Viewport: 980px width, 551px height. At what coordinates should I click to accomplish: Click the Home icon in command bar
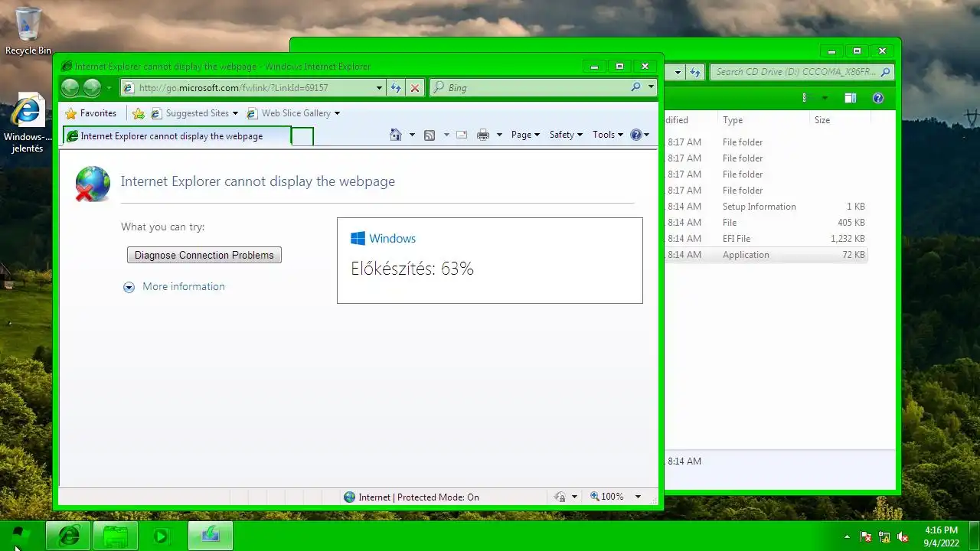(x=395, y=135)
